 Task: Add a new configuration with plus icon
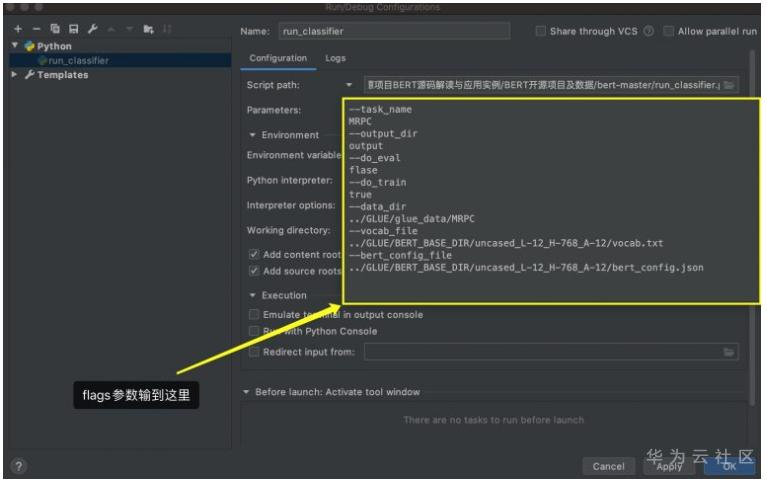18,29
